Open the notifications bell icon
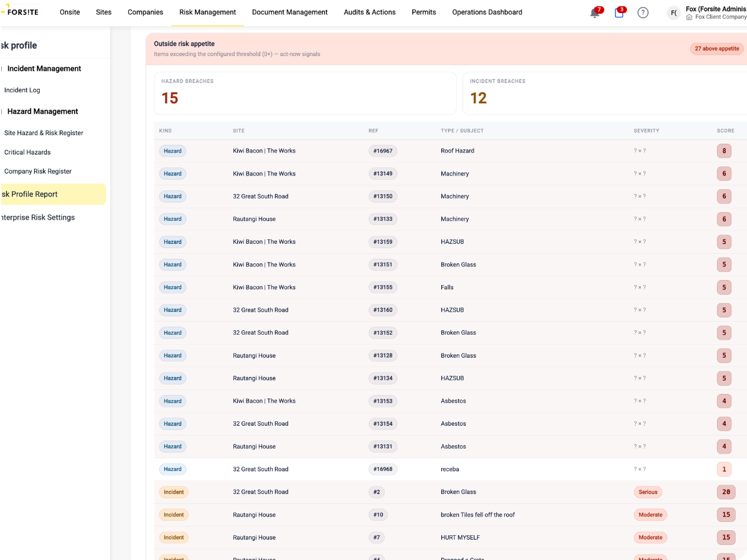Image resolution: width=747 pixels, height=560 pixels. tap(595, 12)
